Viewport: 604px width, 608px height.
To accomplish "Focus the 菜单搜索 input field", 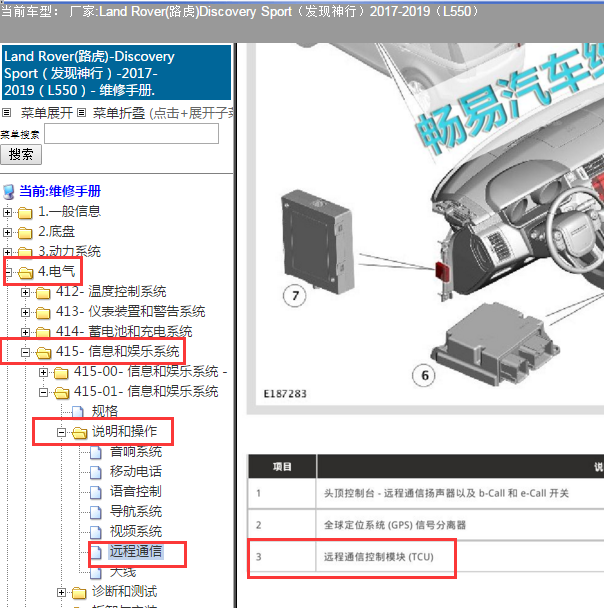I will [131, 133].
